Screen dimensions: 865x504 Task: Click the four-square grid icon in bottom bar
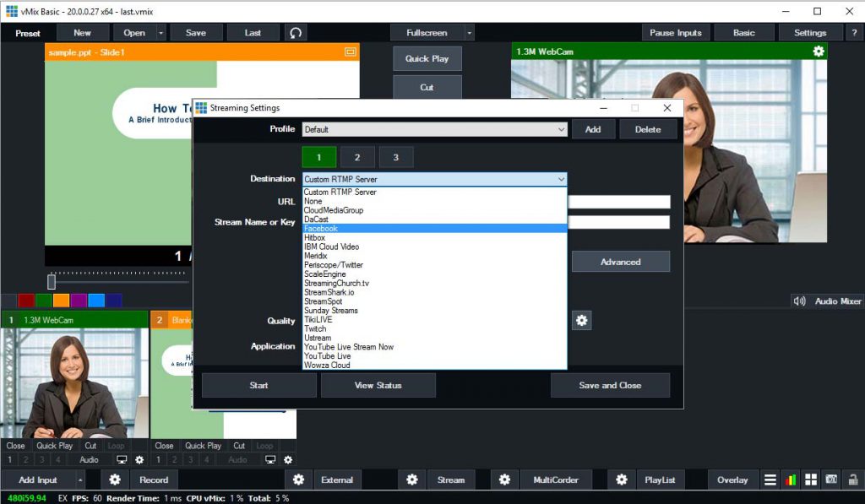tap(810, 480)
